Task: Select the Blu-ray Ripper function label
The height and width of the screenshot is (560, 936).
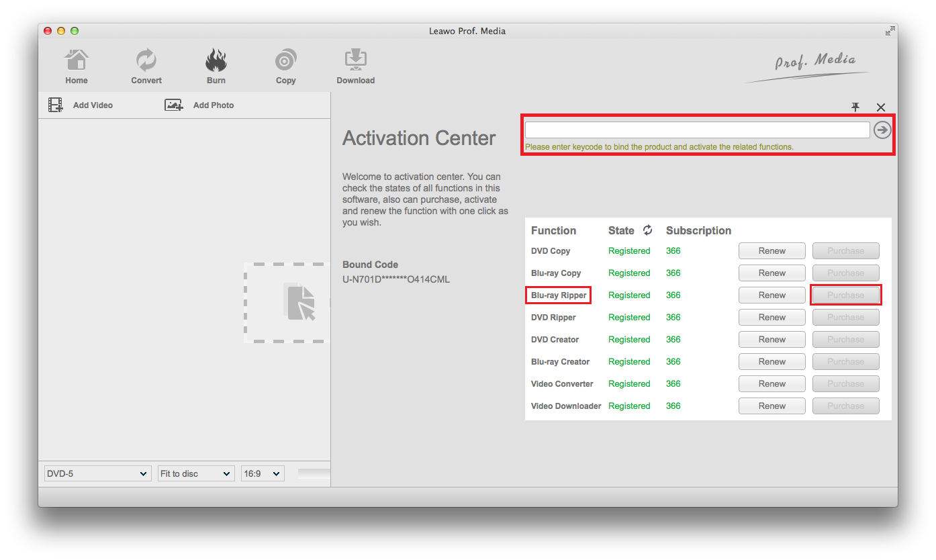Action: (559, 295)
